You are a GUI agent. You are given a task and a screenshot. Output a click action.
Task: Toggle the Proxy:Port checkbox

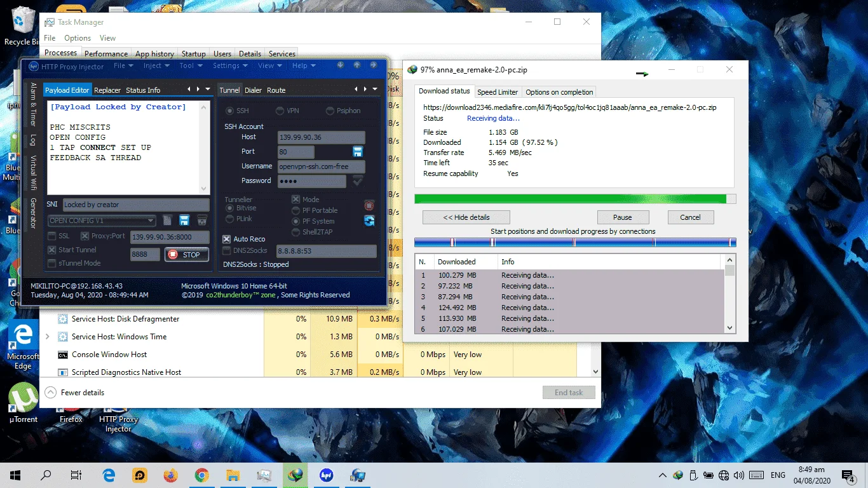pyautogui.click(x=103, y=236)
